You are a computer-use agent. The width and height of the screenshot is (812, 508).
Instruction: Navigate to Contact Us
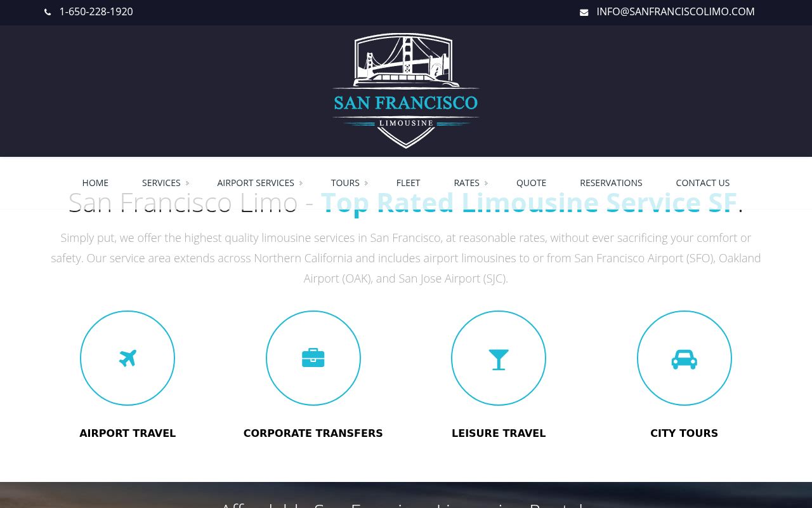(702, 183)
